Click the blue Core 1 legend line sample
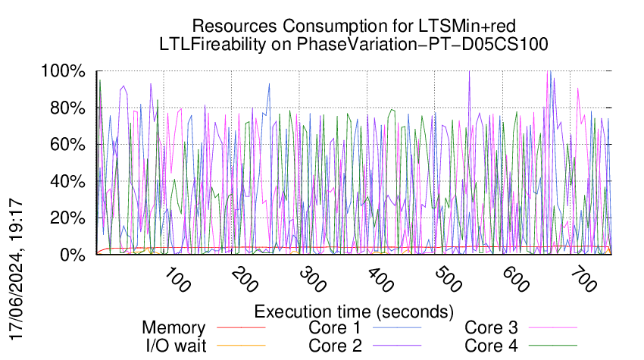The height and width of the screenshot is (360, 644). tap(397, 327)
